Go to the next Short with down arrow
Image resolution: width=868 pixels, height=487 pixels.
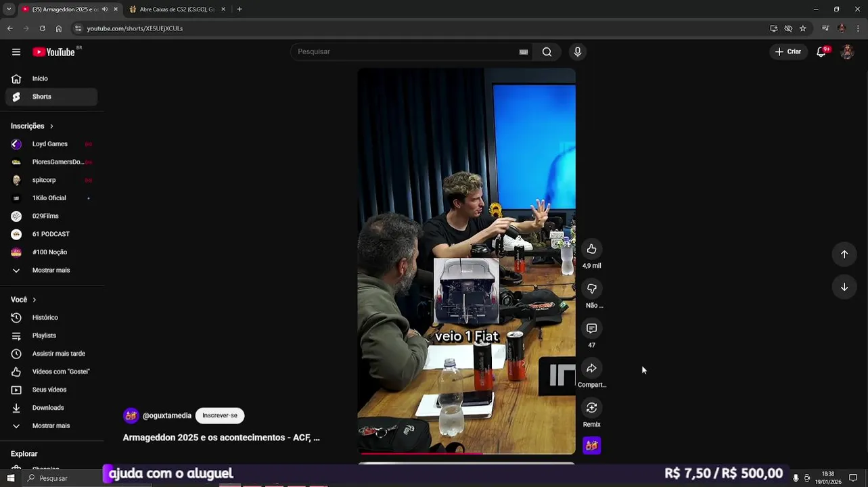[844, 287]
